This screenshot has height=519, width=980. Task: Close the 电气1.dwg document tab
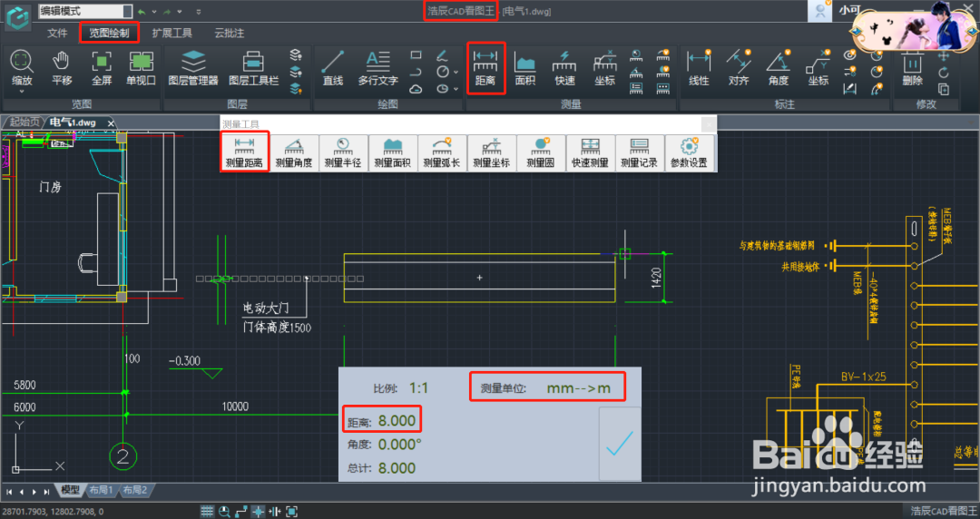point(111,123)
